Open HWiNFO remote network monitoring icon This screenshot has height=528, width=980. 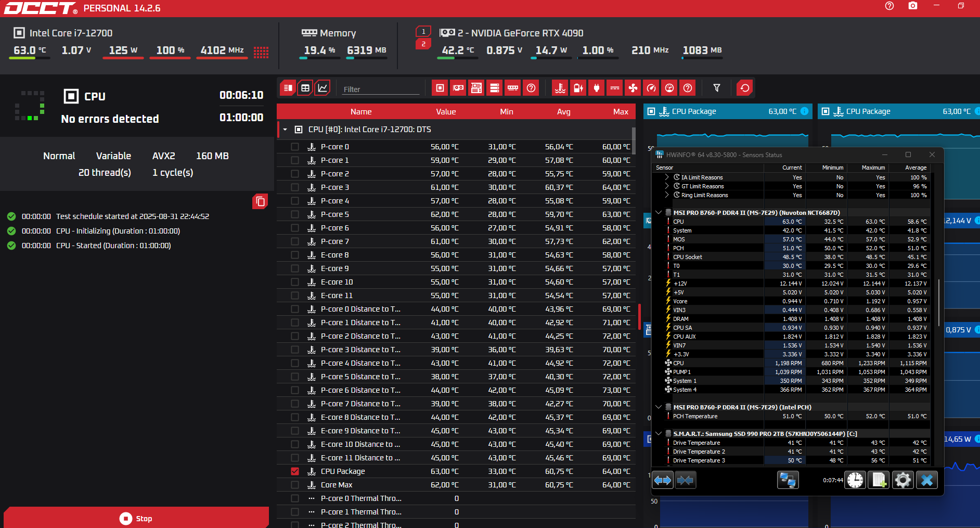(x=788, y=480)
